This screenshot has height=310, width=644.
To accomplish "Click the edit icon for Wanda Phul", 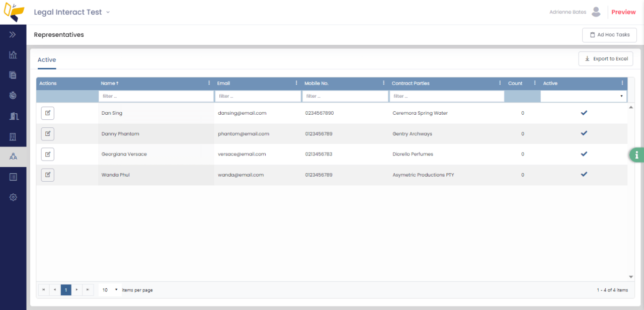I will (x=47, y=175).
